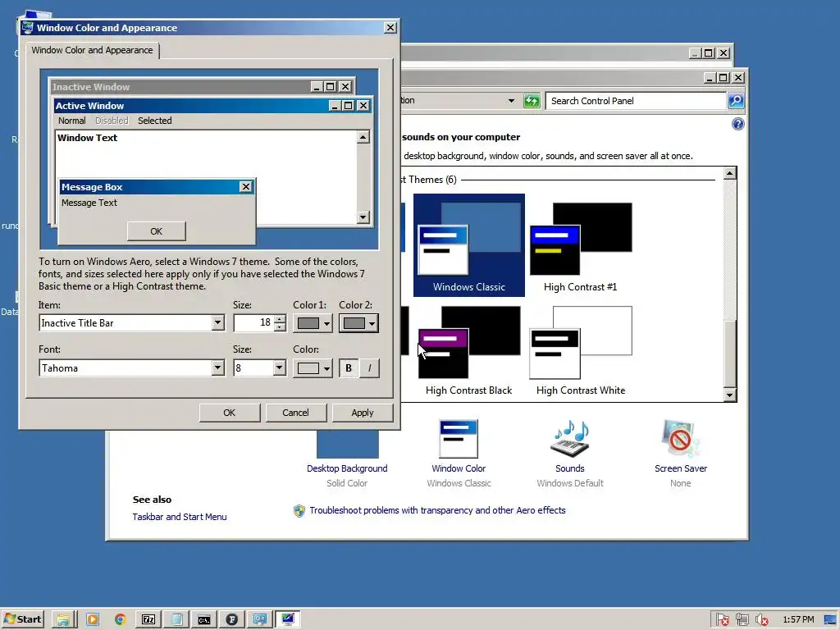Confirm dialog with OK button
The image size is (840, 630).
point(230,413)
